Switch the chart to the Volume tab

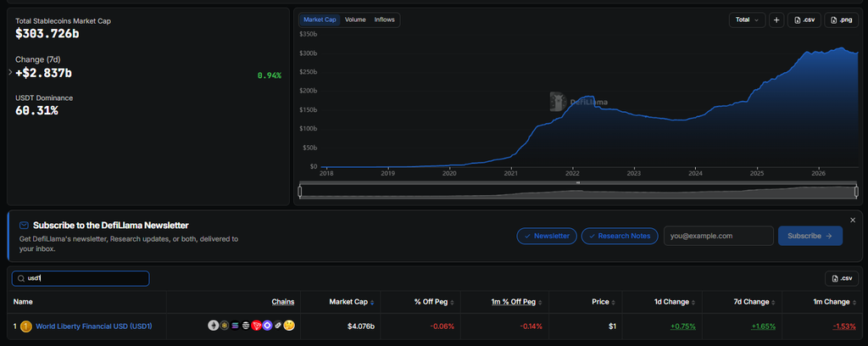(x=355, y=20)
